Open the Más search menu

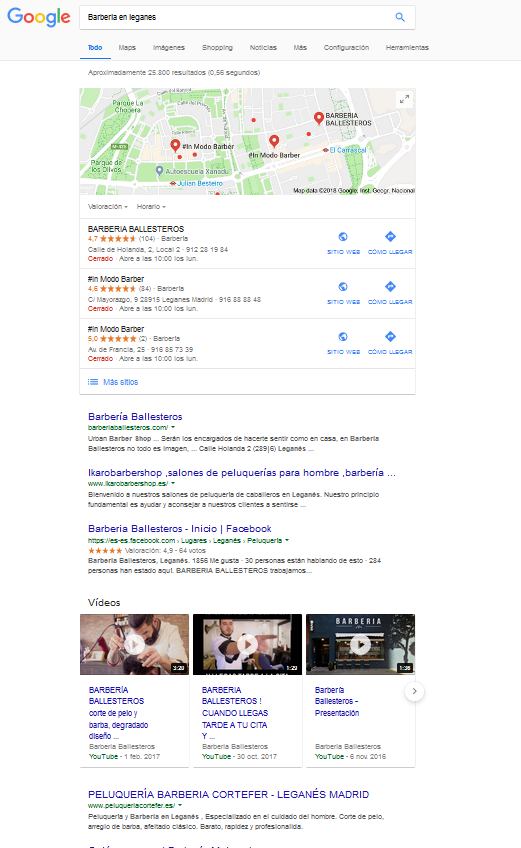pyautogui.click(x=300, y=48)
